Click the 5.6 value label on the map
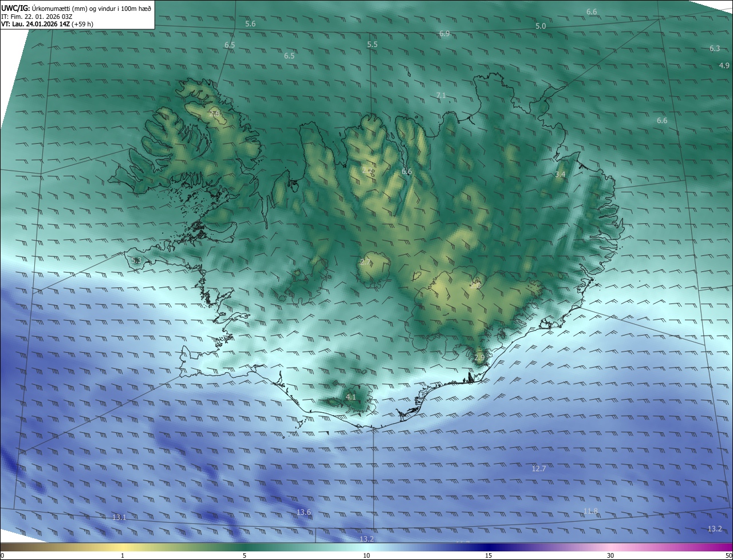733x560 pixels. [x=250, y=23]
